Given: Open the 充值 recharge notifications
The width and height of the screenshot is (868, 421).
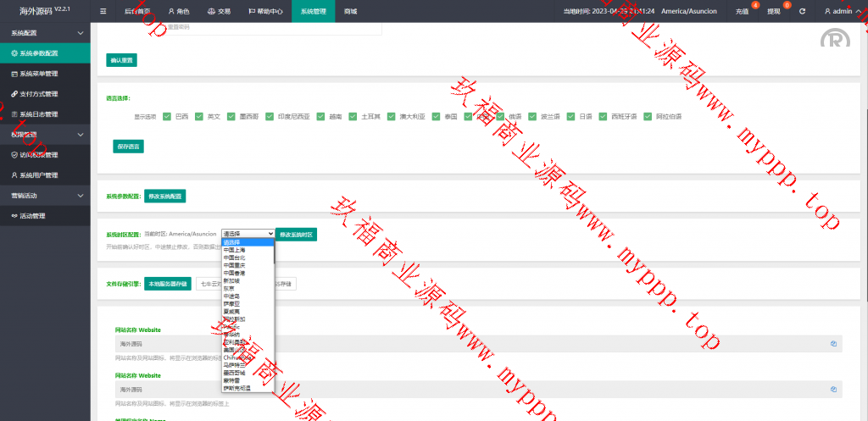Looking at the screenshot, I should click(742, 11).
